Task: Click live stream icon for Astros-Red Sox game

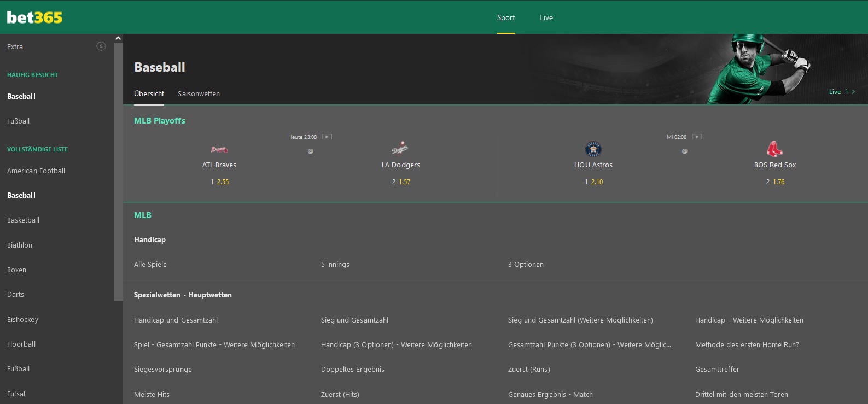Action: point(697,137)
